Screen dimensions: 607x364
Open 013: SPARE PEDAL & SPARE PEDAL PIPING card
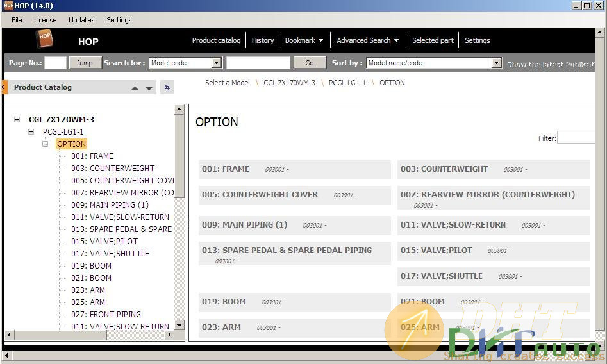tap(295, 254)
